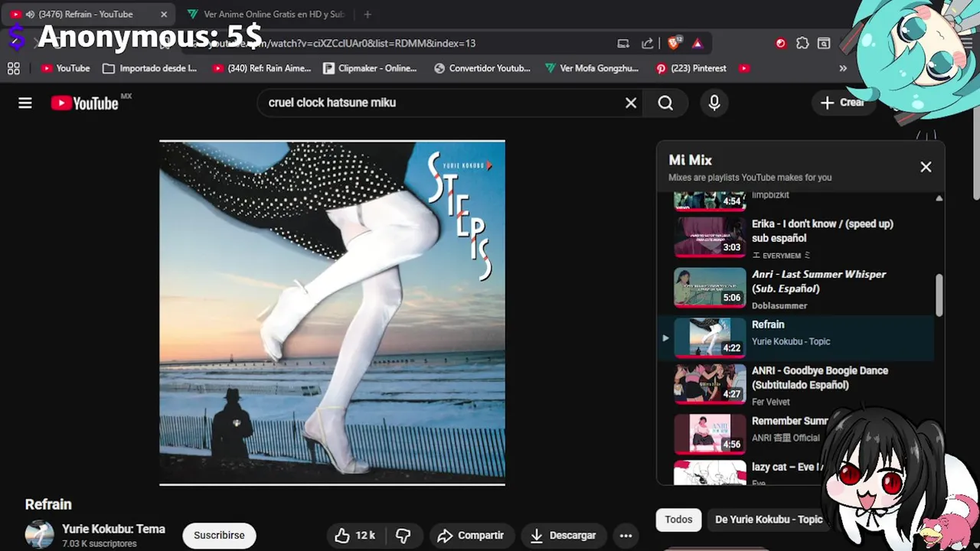Screen dimensions: 980x551
Task: Clear the search box with the X
Action: (631, 103)
